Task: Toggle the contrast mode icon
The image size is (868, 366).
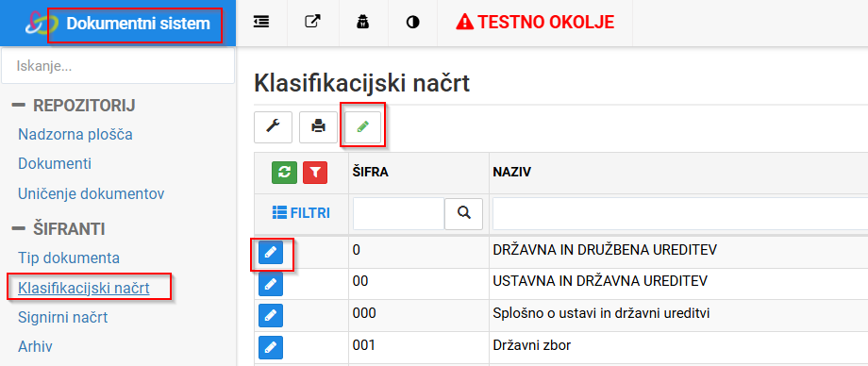Action: [412, 23]
